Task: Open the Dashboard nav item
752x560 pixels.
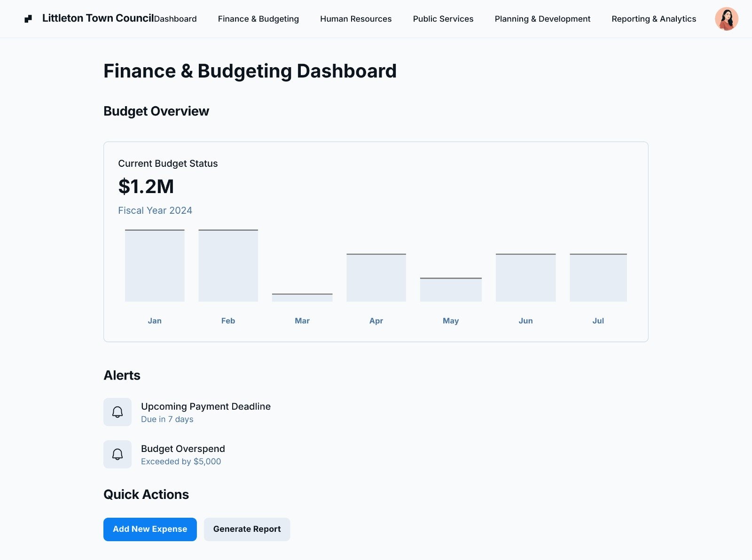Action: point(175,19)
